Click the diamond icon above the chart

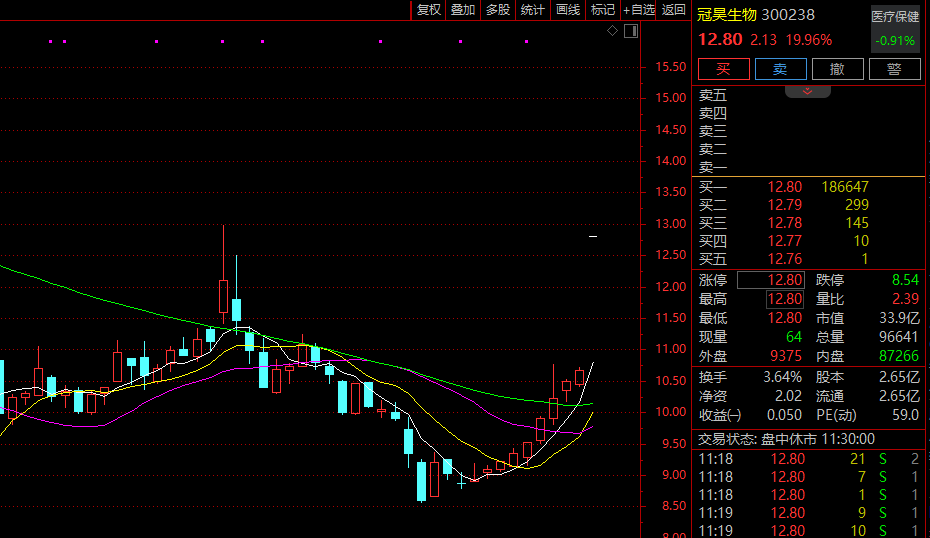pos(613,31)
